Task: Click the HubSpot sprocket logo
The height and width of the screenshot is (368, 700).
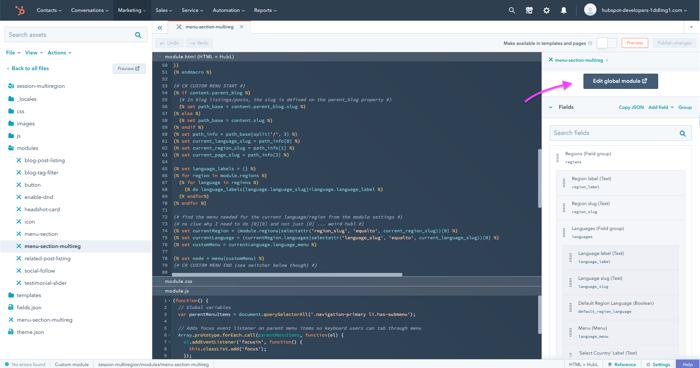Action: [x=20, y=10]
